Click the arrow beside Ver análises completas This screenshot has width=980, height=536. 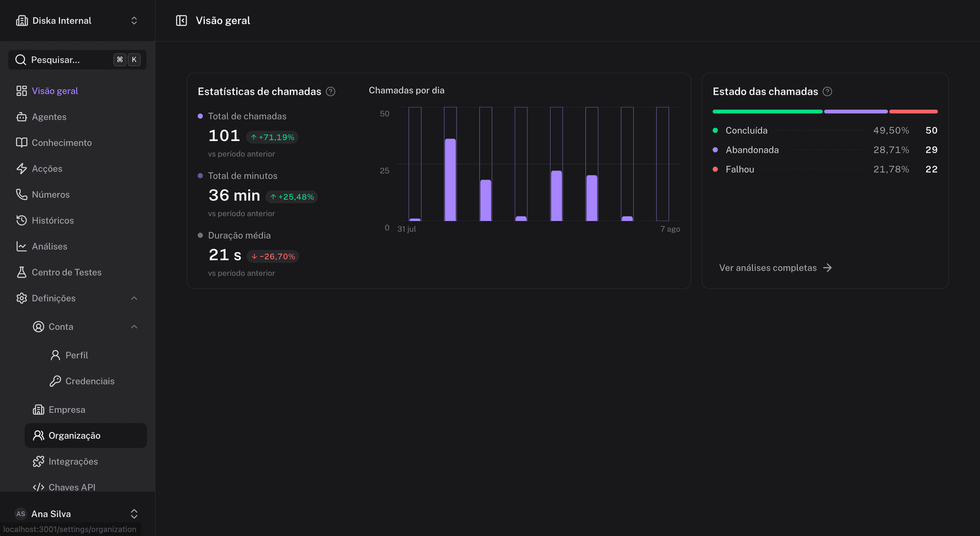click(828, 268)
